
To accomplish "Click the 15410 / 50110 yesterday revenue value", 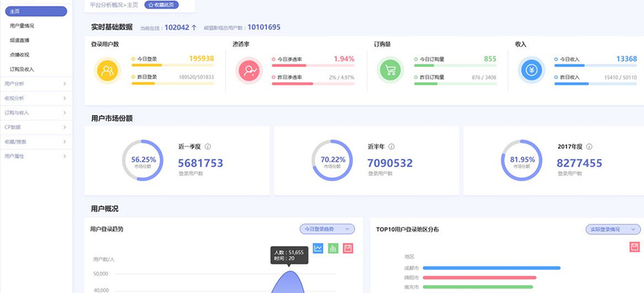I will pyautogui.click(x=621, y=77).
